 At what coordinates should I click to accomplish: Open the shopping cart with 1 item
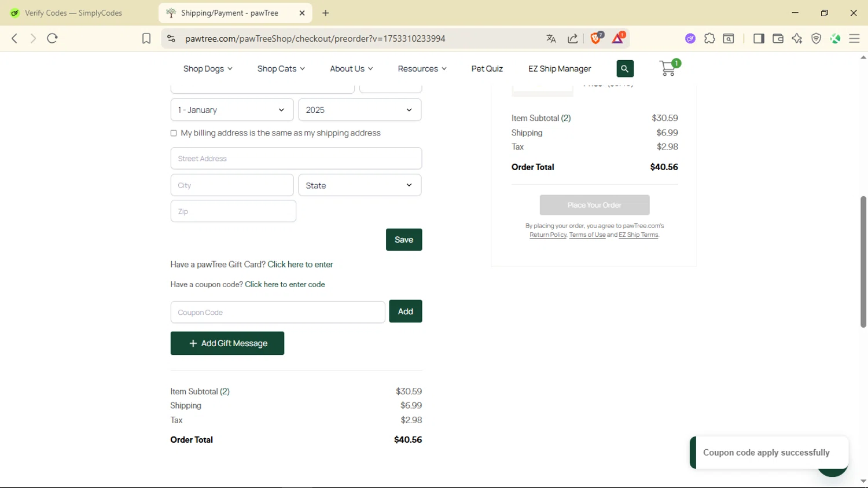pos(669,68)
